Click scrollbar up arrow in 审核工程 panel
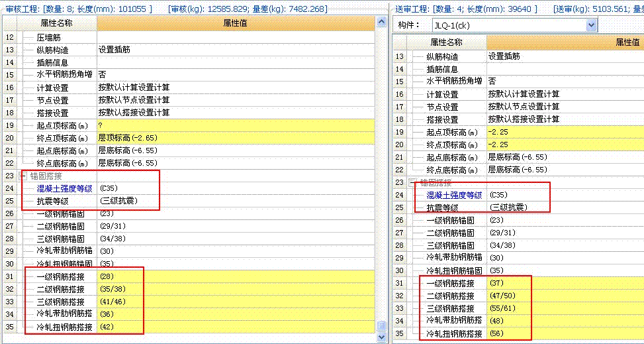 coord(381,23)
